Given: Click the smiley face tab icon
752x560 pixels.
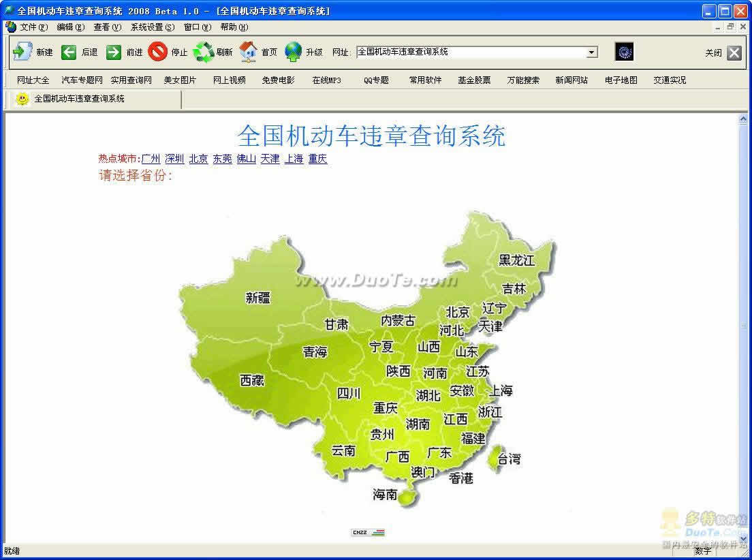Looking at the screenshot, I should 22,99.
